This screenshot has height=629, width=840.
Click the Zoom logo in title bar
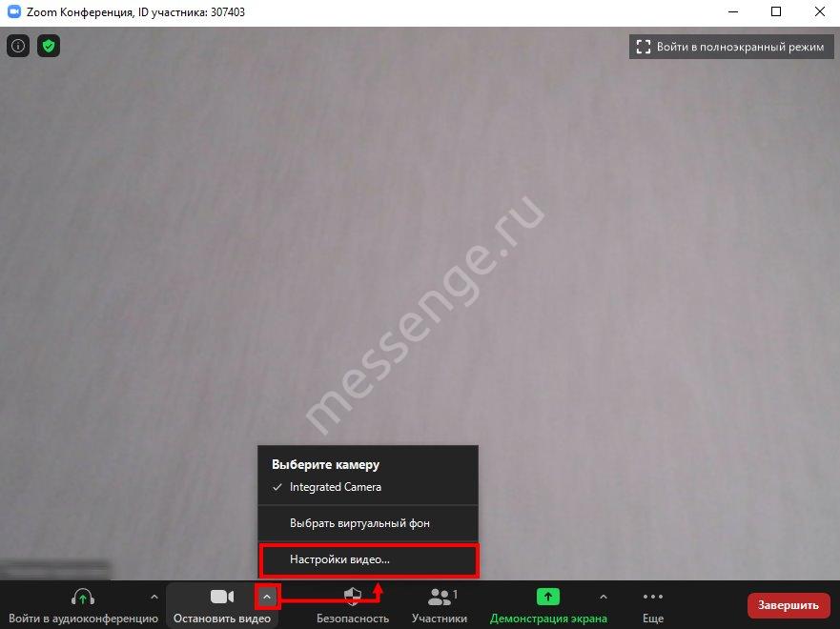click(x=14, y=11)
